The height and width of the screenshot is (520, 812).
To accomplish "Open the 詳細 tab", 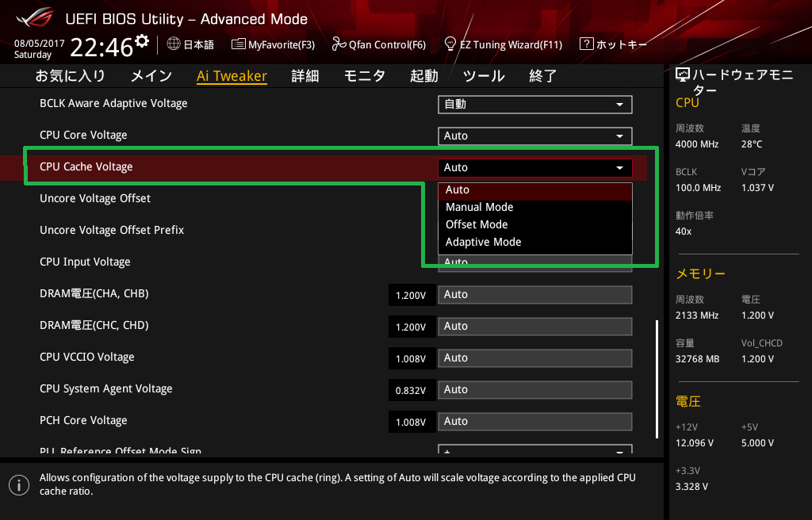I will [x=305, y=76].
